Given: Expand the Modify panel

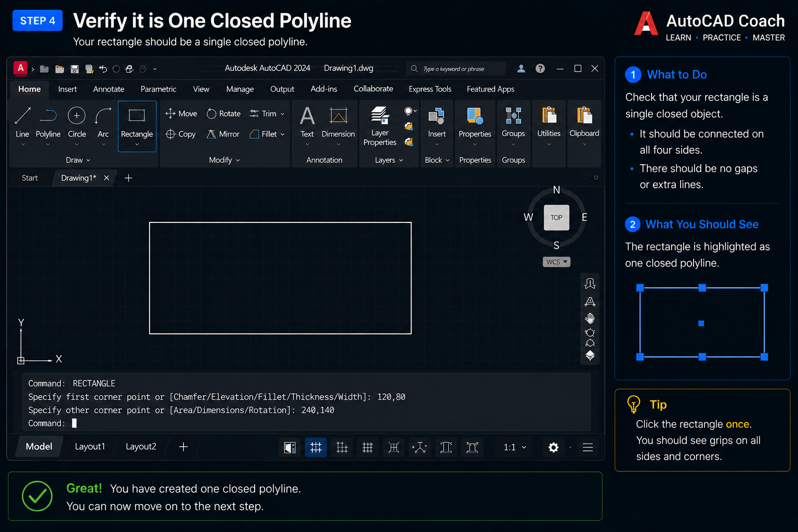Looking at the screenshot, I should click(x=224, y=160).
